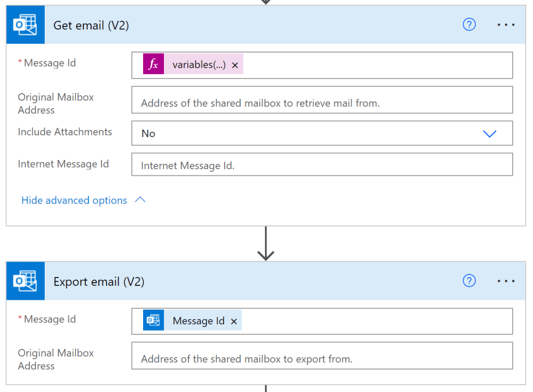This screenshot has height=392, width=533.
Task: Click empty space in Export email Message Id field
Action: click(x=375, y=321)
